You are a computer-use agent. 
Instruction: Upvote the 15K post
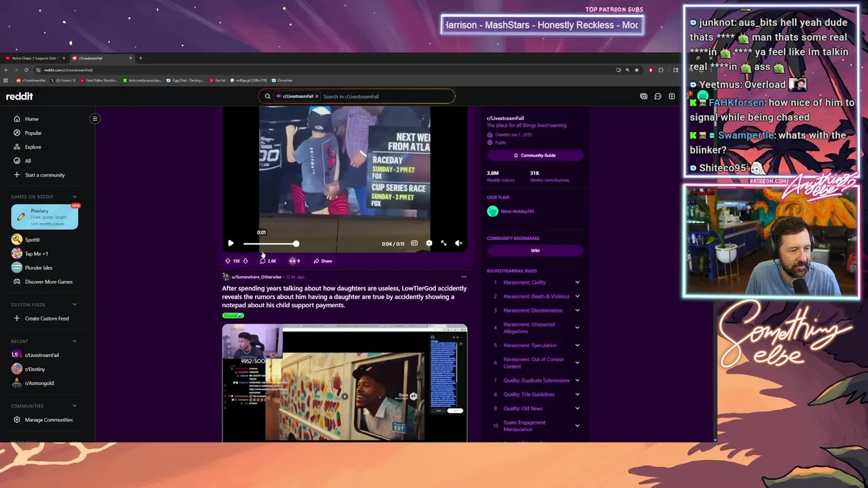coord(228,261)
